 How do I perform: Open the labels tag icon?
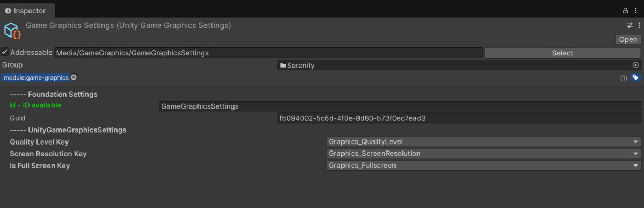(635, 77)
